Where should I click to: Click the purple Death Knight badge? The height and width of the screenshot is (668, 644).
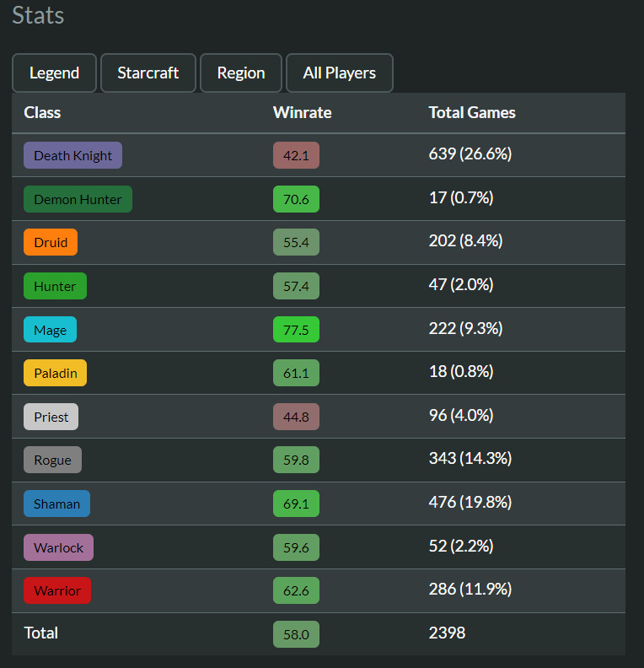pos(72,155)
